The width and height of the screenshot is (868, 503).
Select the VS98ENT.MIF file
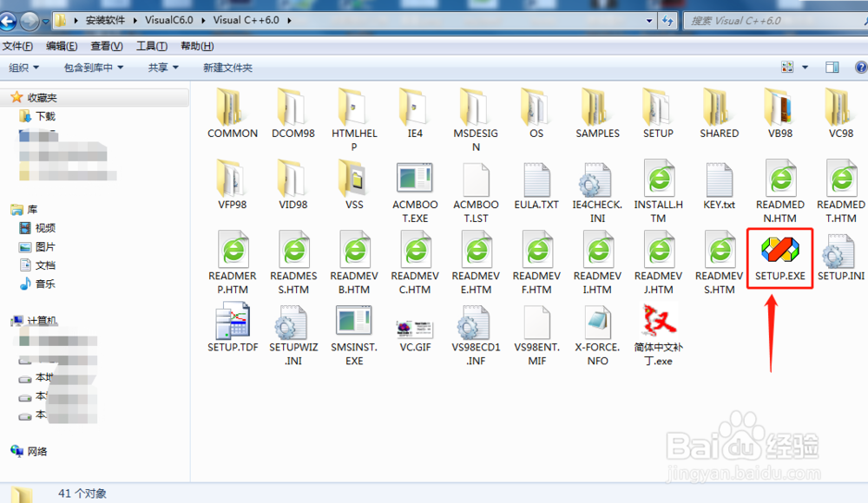[536, 335]
